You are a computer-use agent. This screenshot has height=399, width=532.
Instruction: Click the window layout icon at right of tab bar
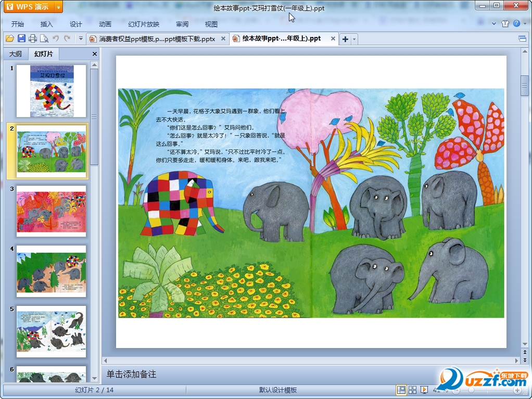(523, 38)
